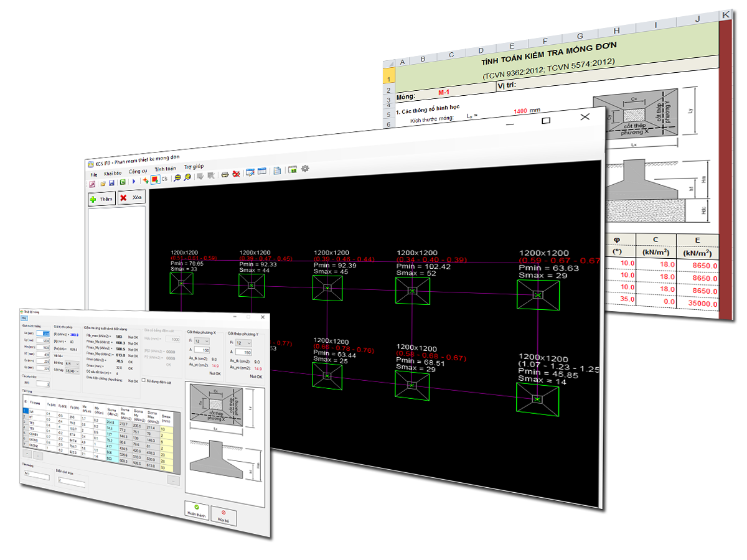Click the minus button below the load table
The height and width of the screenshot is (560, 747).
[x=38, y=455]
